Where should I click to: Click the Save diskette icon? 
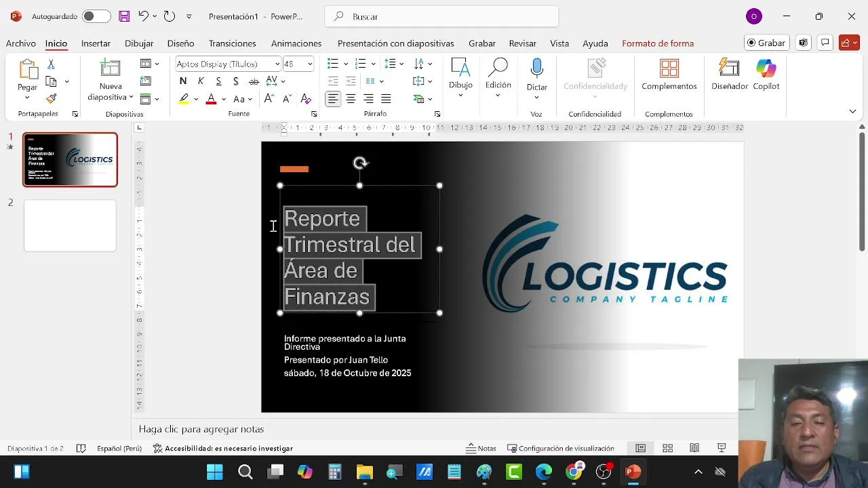point(124,16)
